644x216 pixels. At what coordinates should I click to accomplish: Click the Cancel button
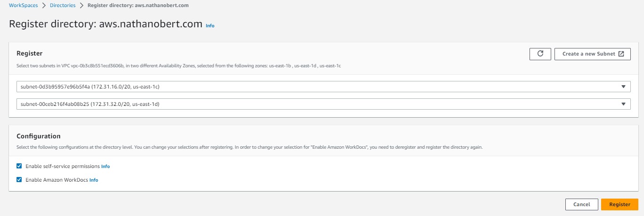point(582,204)
